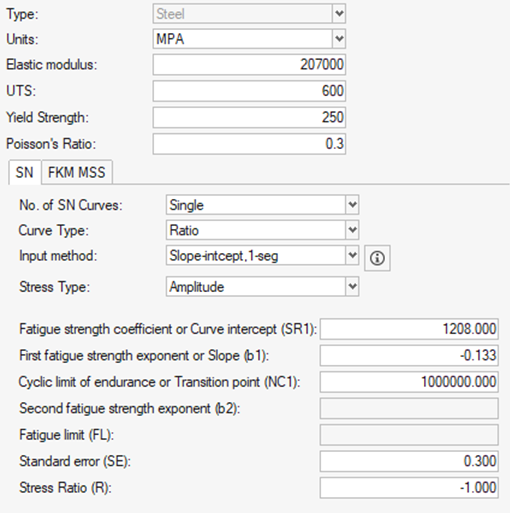This screenshot has height=513, width=510.
Task: Click the Poisson's Ratio field
Action: click(249, 144)
